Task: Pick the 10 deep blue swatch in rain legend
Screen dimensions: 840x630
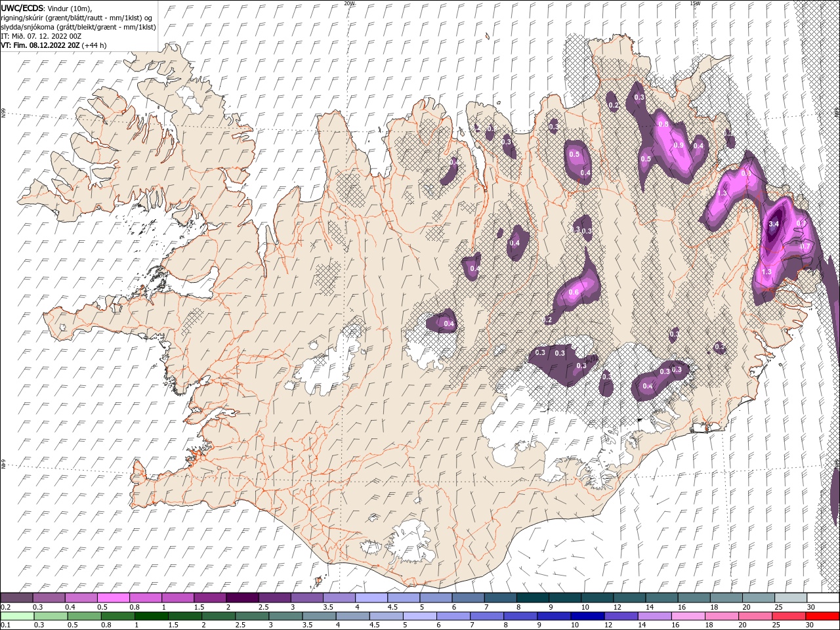Action: [x=587, y=616]
